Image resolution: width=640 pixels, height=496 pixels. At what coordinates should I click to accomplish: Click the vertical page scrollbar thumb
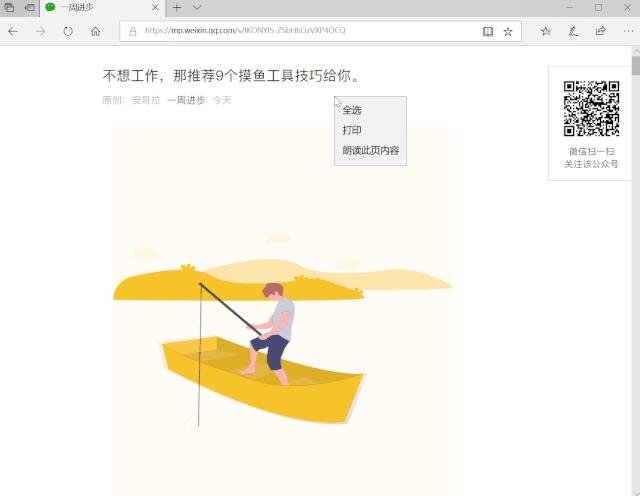(636, 66)
